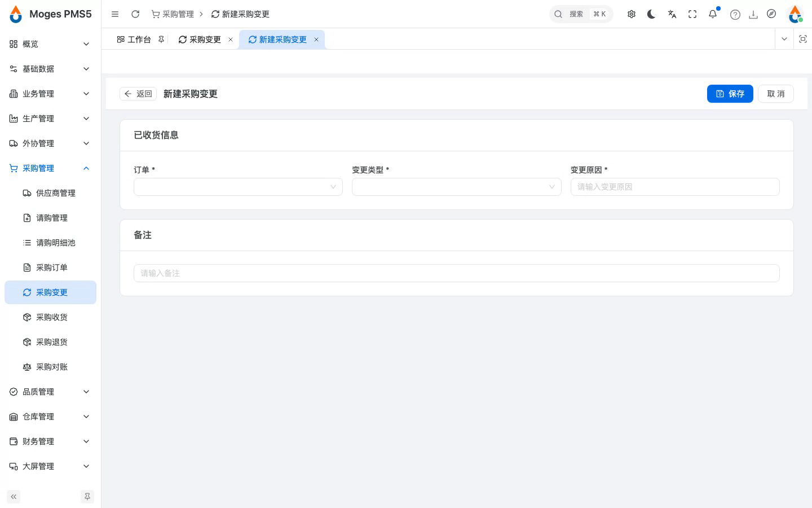812x508 pixels.
Task: Expand 品质管理 menu
Action: [x=50, y=392]
